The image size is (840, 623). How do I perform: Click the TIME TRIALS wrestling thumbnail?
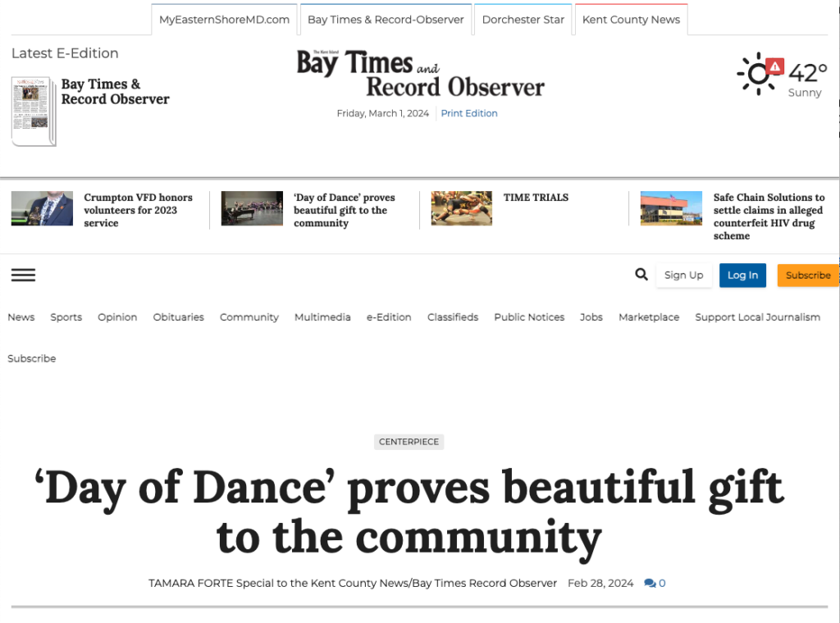pos(462,208)
